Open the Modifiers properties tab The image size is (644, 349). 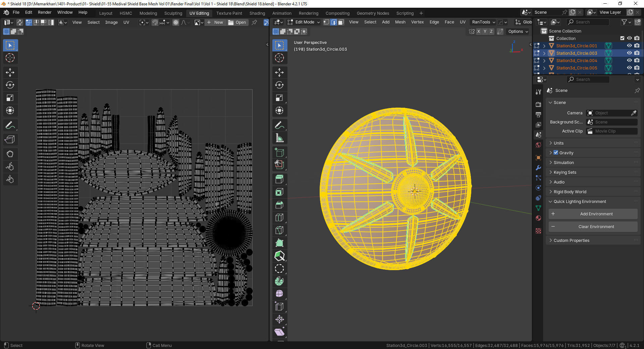click(x=538, y=168)
